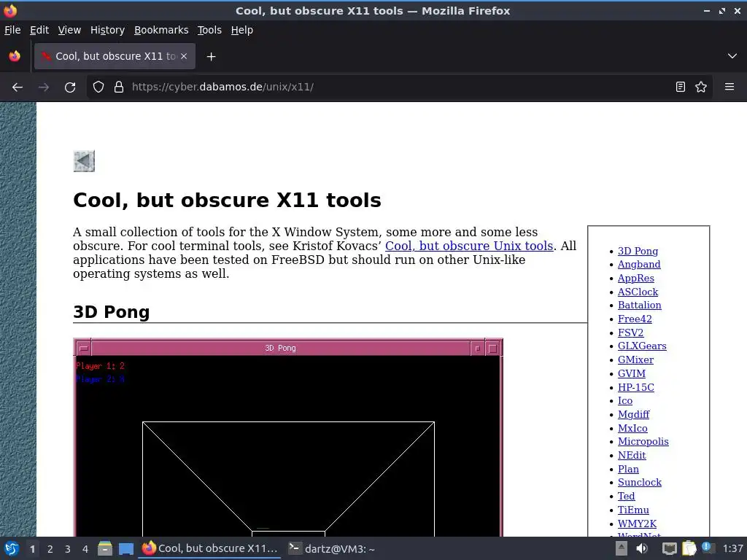Close the Cool, but obscure X11 tab
Screen dimensions: 747x560
pyautogui.click(x=184, y=56)
